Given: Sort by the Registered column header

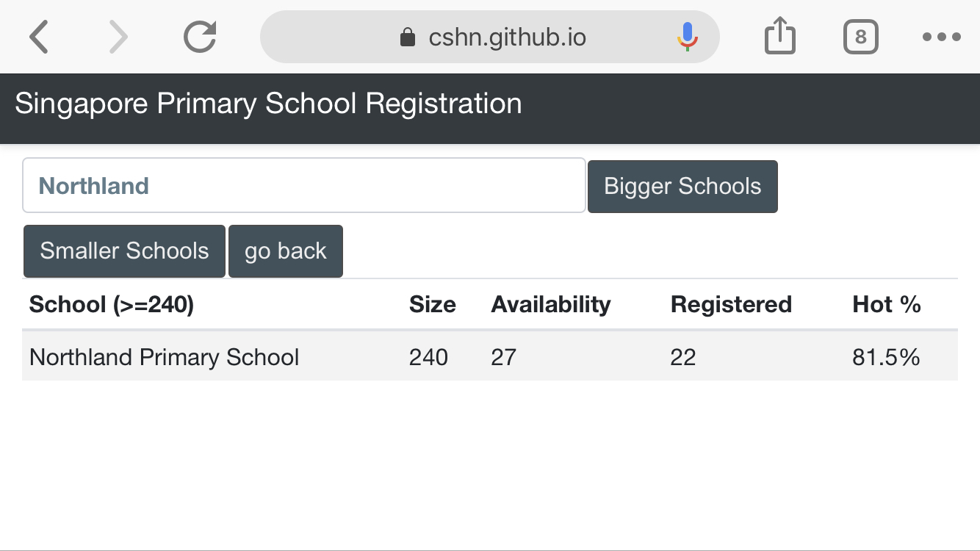Looking at the screenshot, I should click(x=730, y=304).
